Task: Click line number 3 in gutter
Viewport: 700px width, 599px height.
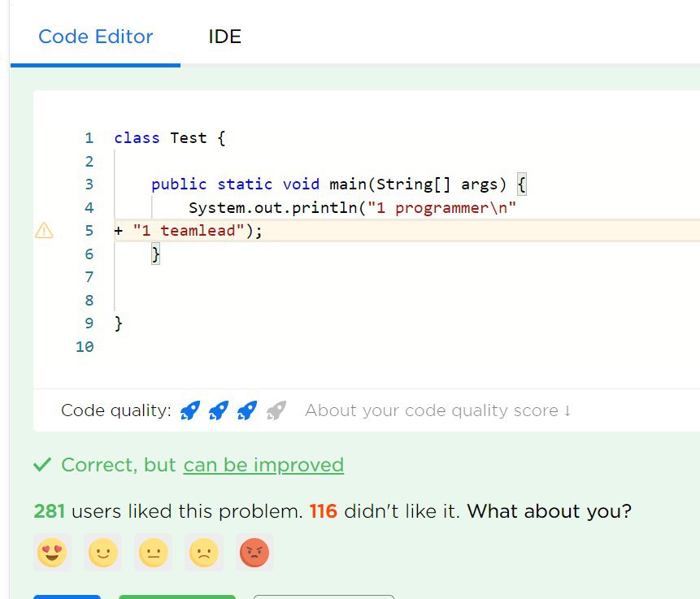Action: click(89, 184)
